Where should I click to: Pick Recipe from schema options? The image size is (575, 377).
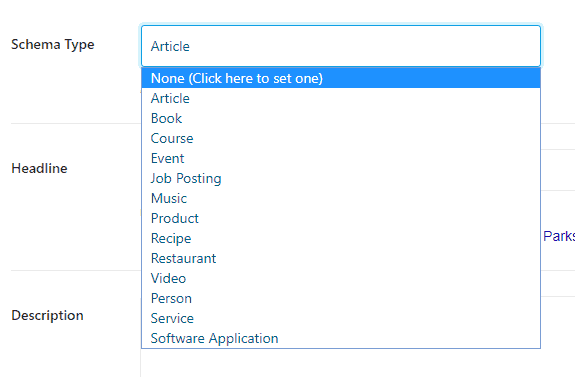(341, 238)
